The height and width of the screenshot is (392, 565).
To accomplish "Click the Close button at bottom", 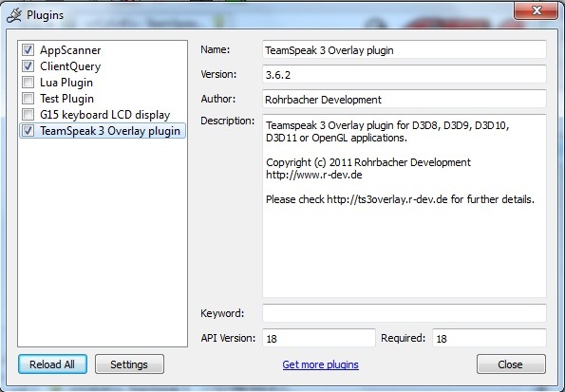I will pyautogui.click(x=511, y=364).
